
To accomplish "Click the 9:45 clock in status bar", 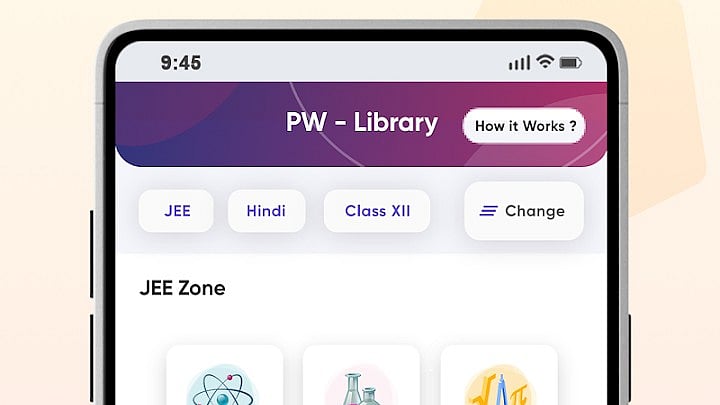I will click(x=180, y=63).
